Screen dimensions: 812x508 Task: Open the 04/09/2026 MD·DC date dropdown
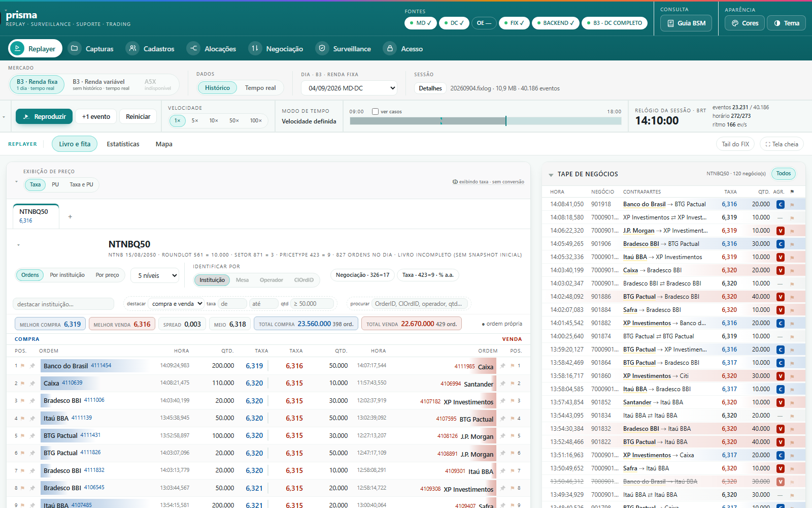coord(350,88)
